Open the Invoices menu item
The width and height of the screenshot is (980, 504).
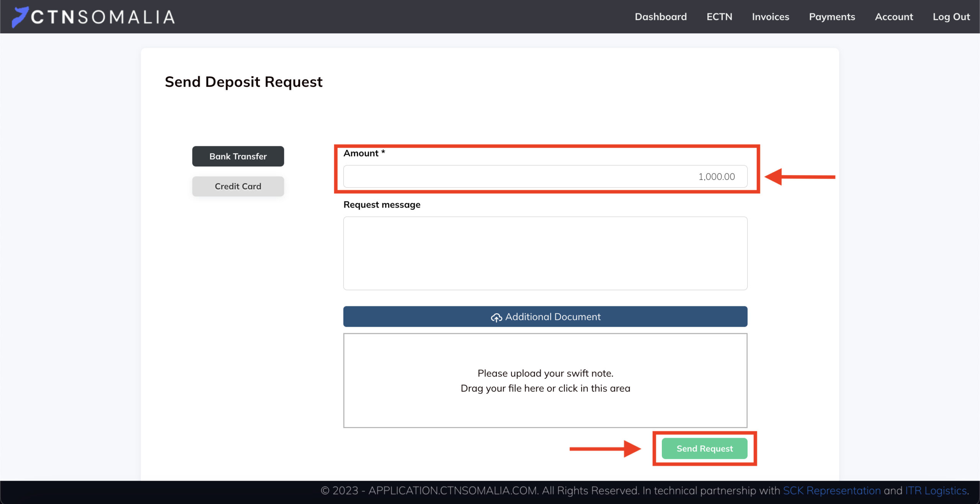(x=771, y=17)
